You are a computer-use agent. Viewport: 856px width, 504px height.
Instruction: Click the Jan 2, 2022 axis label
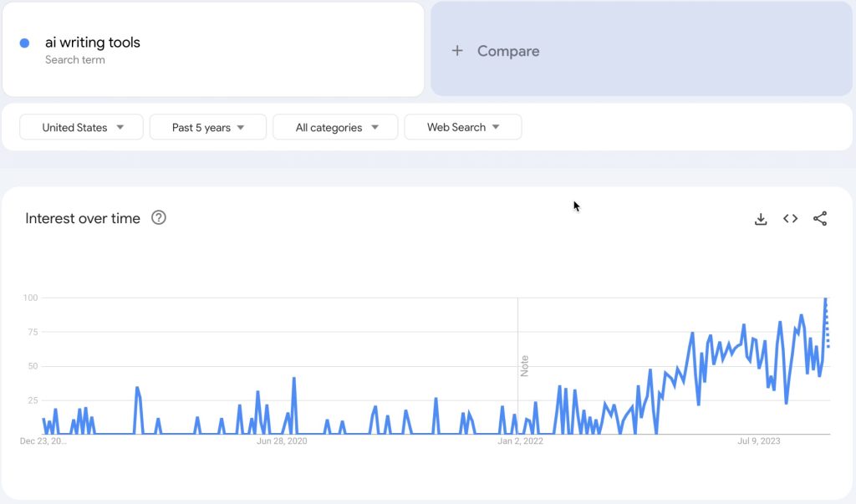pyautogui.click(x=520, y=441)
